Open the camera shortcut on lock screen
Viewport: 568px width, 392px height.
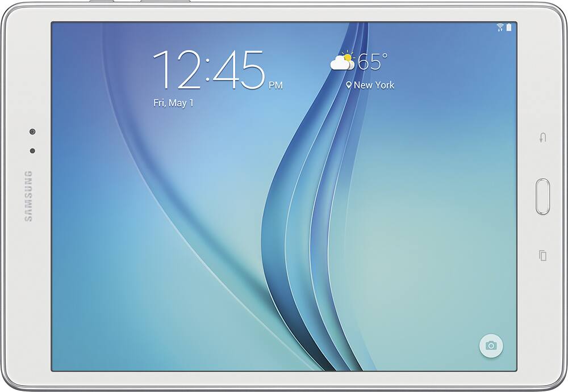(x=491, y=345)
